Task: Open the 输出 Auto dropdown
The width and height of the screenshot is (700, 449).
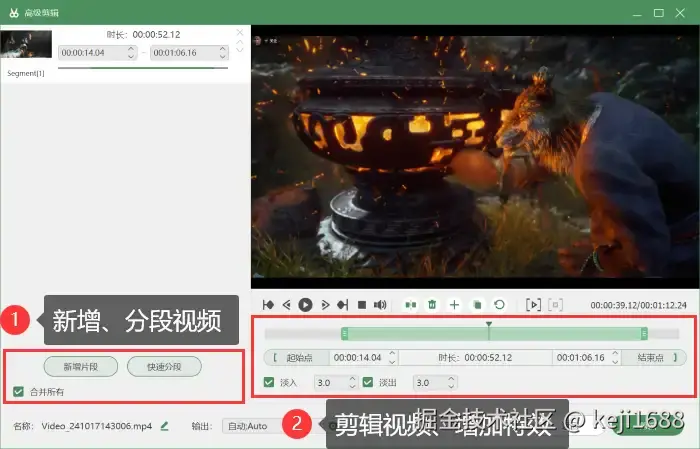Action: coord(253,426)
